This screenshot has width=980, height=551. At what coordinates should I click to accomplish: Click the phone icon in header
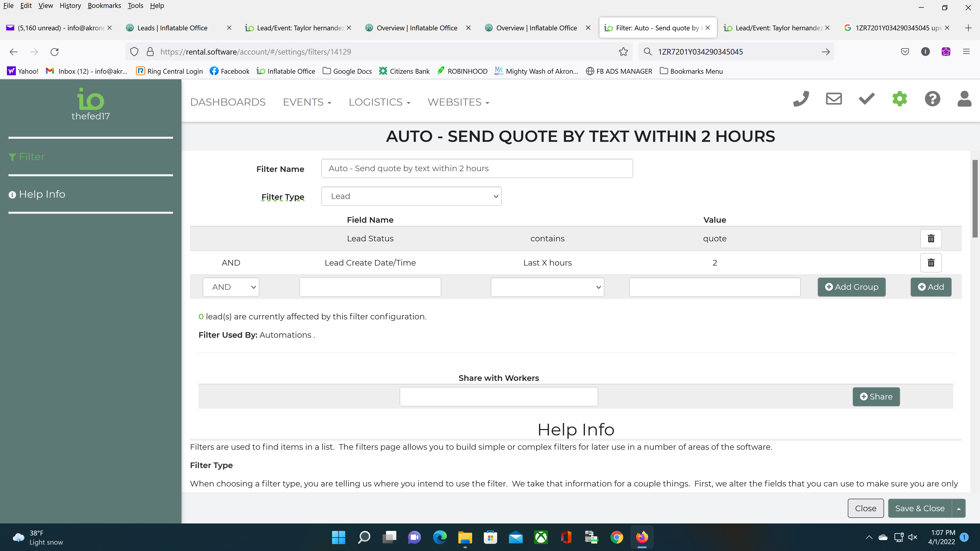[x=801, y=99]
